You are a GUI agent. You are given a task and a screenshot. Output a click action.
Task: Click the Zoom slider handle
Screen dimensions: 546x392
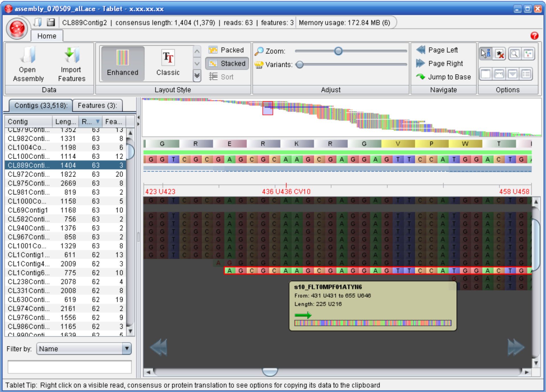point(338,51)
